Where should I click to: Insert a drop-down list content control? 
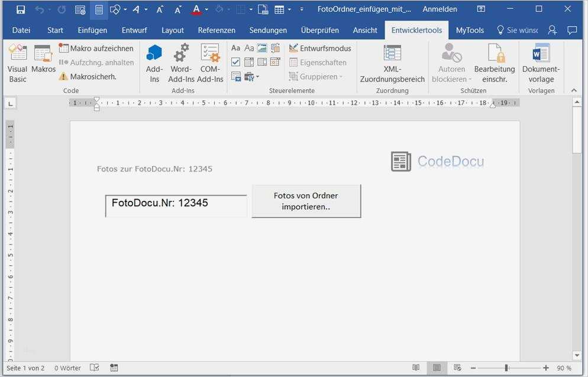click(262, 62)
